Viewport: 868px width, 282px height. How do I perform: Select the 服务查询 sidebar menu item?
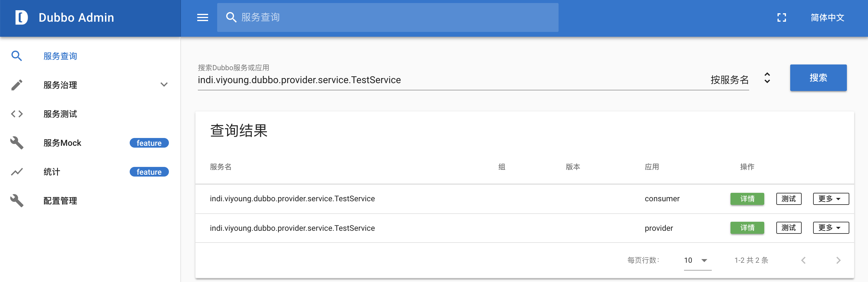point(60,56)
